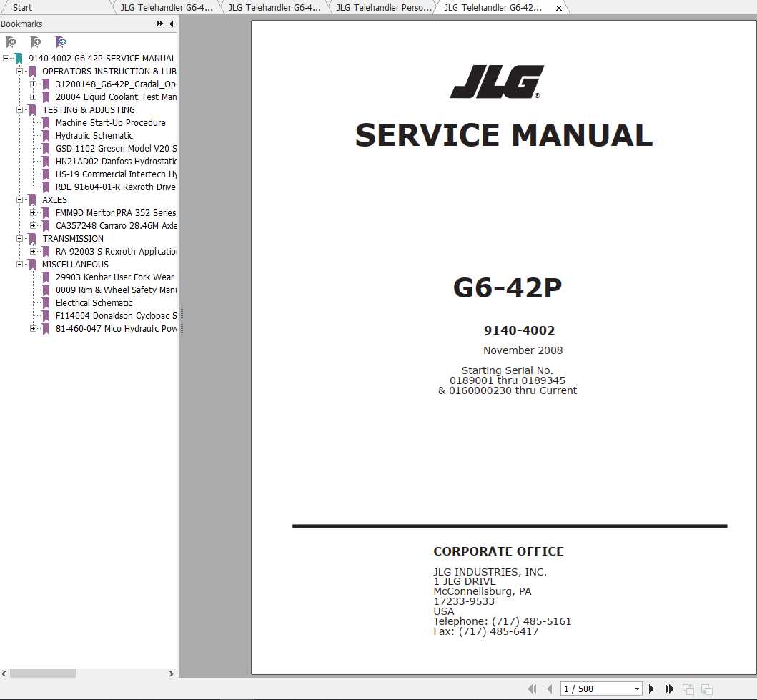Collapse OPERATORS INSTRUCTION & LUB section
Image resolution: width=757 pixels, height=700 pixels.
[x=20, y=71]
